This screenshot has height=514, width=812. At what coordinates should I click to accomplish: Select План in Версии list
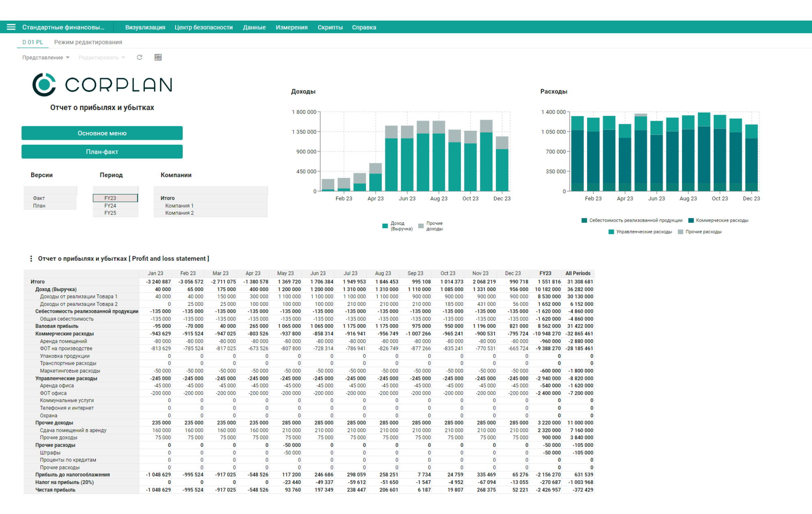[50, 206]
